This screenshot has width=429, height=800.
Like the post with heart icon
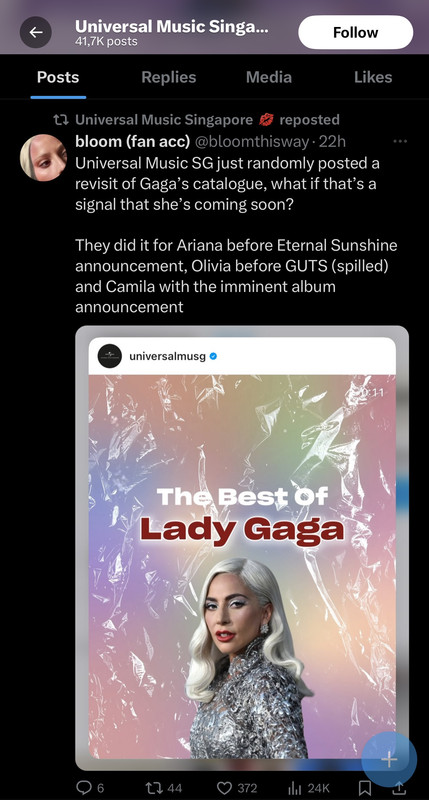tap(224, 788)
